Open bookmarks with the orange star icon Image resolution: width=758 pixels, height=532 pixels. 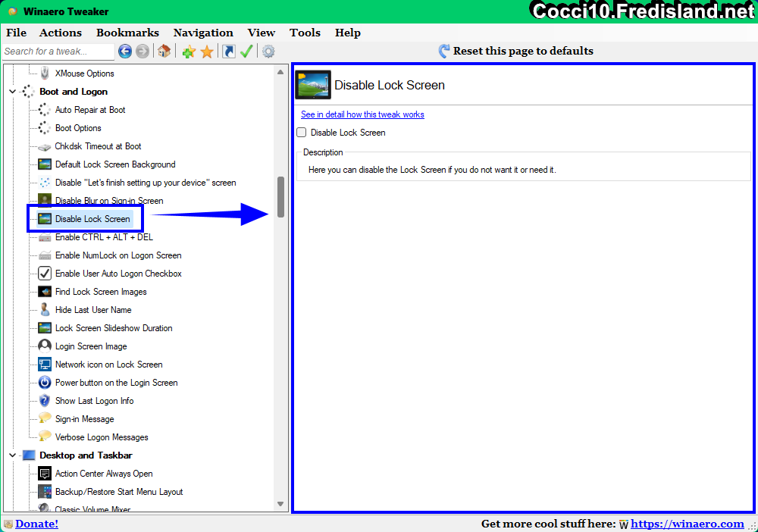tap(206, 52)
